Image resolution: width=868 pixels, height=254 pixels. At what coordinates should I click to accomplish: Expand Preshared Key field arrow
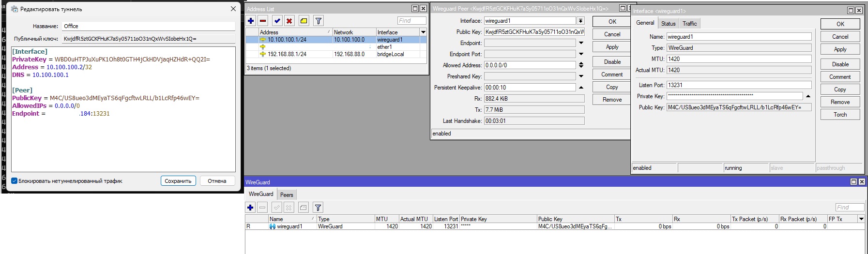tap(581, 76)
